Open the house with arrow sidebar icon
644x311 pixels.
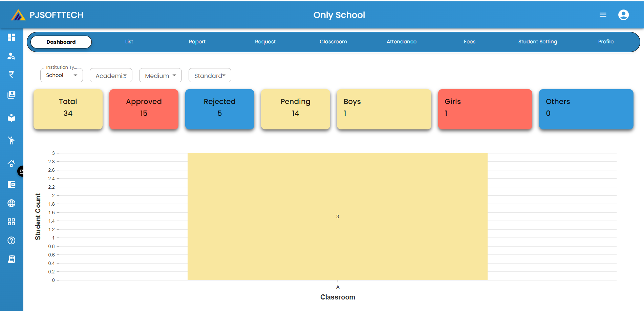tap(12, 163)
